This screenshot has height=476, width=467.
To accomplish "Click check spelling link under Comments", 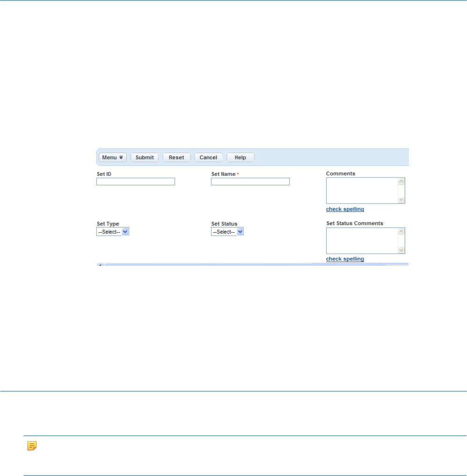I will 345,209.
